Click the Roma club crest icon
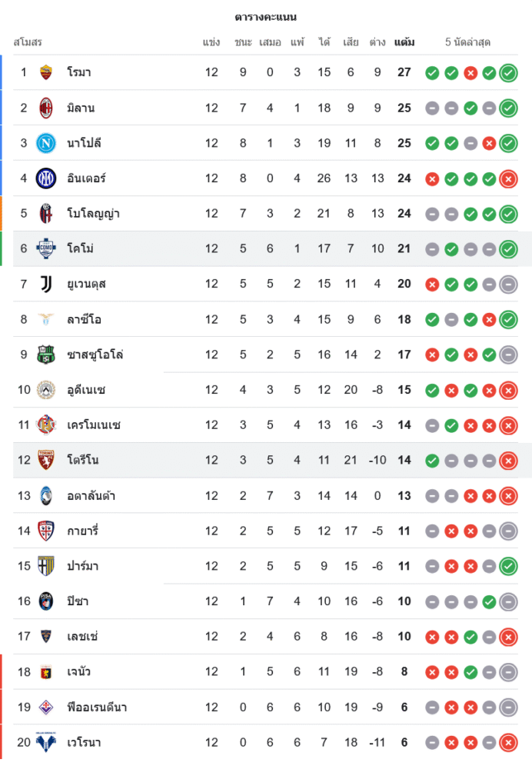 point(46,72)
